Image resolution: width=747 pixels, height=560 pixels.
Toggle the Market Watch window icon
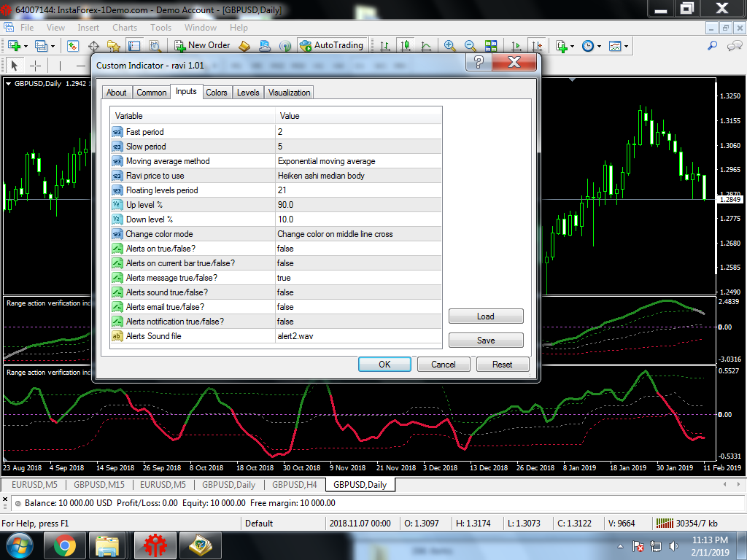(72, 46)
